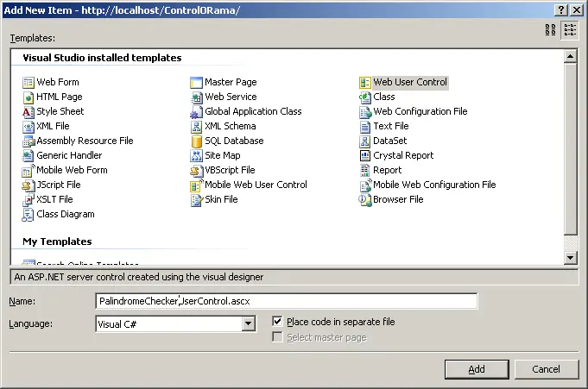Viewport: 588px width, 389px height.
Task: Choose the Style Sheet template icon
Action: [x=28, y=111]
